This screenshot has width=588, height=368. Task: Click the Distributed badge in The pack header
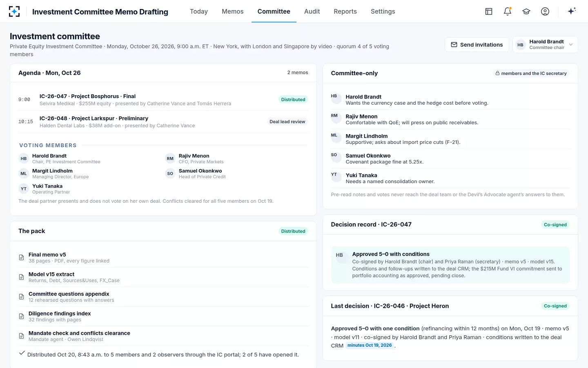click(293, 231)
